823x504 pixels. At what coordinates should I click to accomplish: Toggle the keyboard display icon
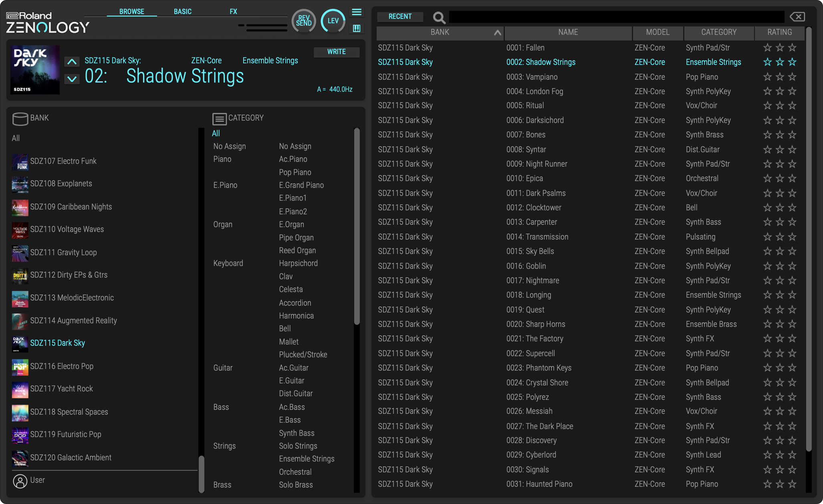357,28
